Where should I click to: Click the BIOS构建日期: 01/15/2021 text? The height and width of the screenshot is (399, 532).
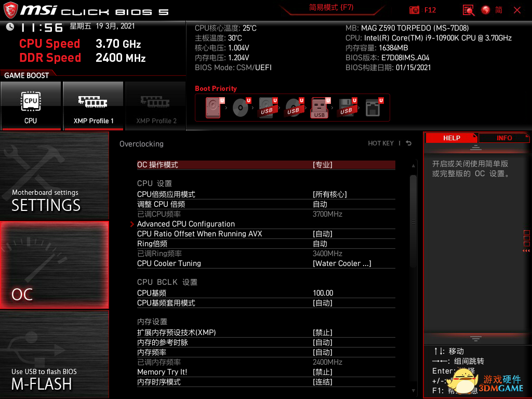[x=388, y=68]
